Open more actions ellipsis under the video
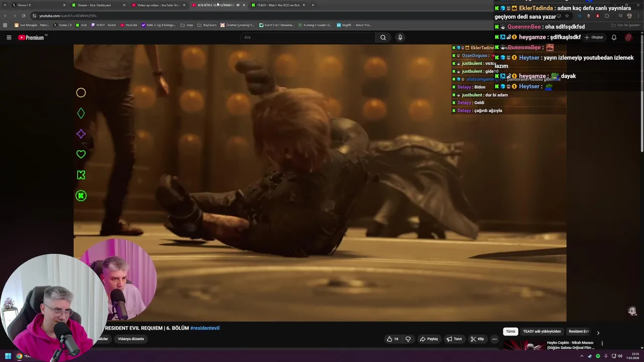The width and height of the screenshot is (644, 362). tap(494, 339)
